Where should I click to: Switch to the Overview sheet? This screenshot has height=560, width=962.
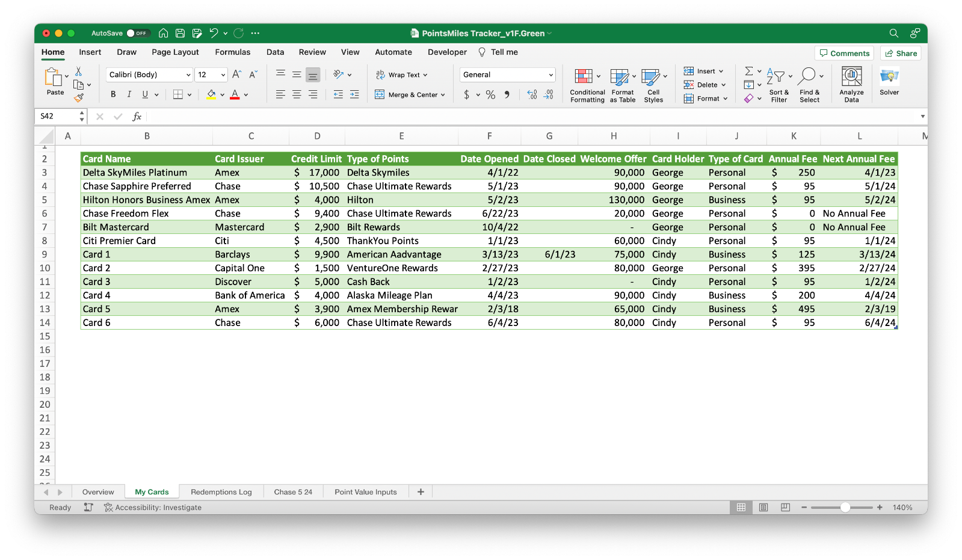[98, 492]
